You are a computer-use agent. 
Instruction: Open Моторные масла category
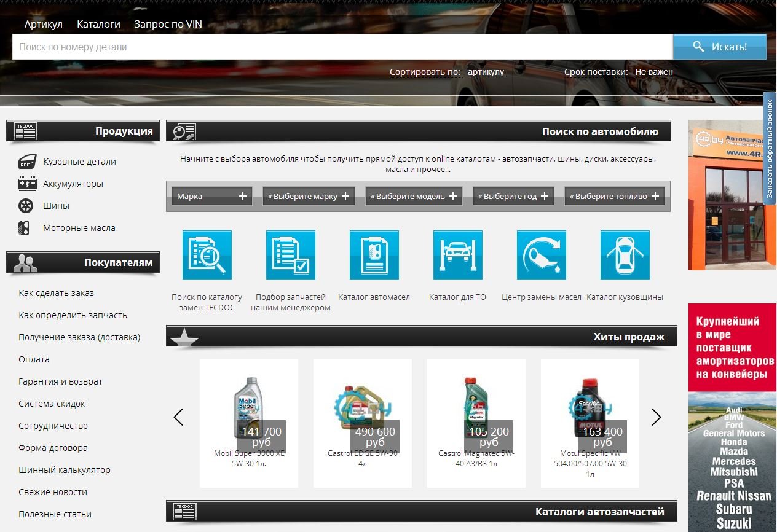pos(79,228)
